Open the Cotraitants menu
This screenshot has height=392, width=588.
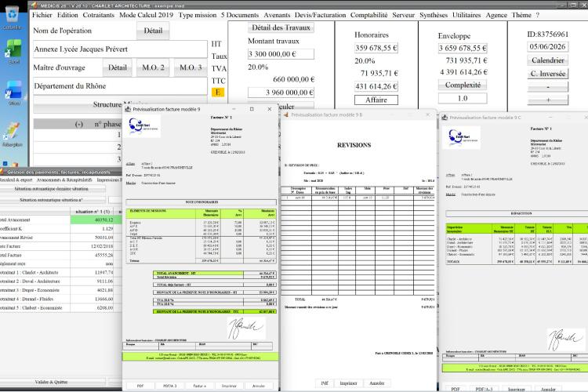click(98, 15)
